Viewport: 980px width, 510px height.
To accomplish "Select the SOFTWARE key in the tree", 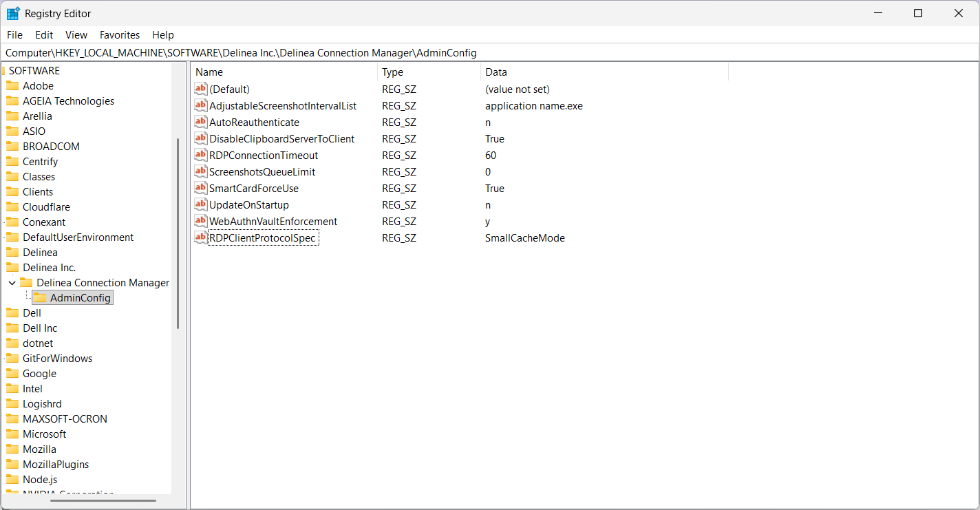I will (34, 71).
